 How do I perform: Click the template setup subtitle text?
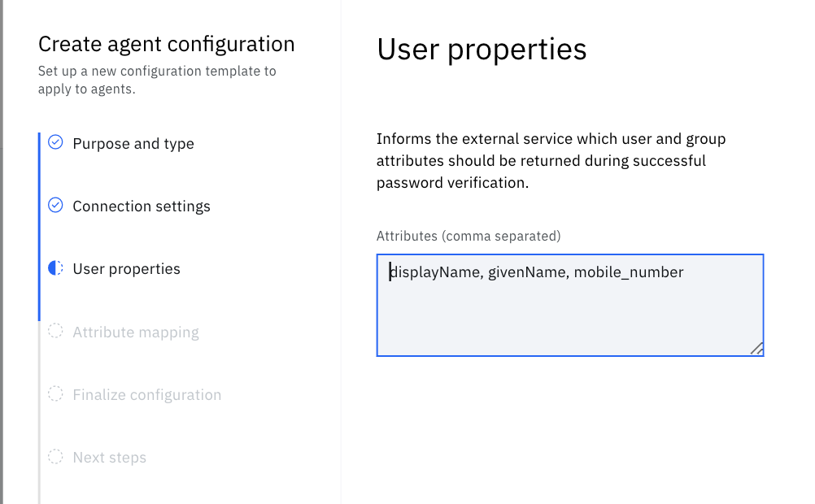[x=157, y=80]
